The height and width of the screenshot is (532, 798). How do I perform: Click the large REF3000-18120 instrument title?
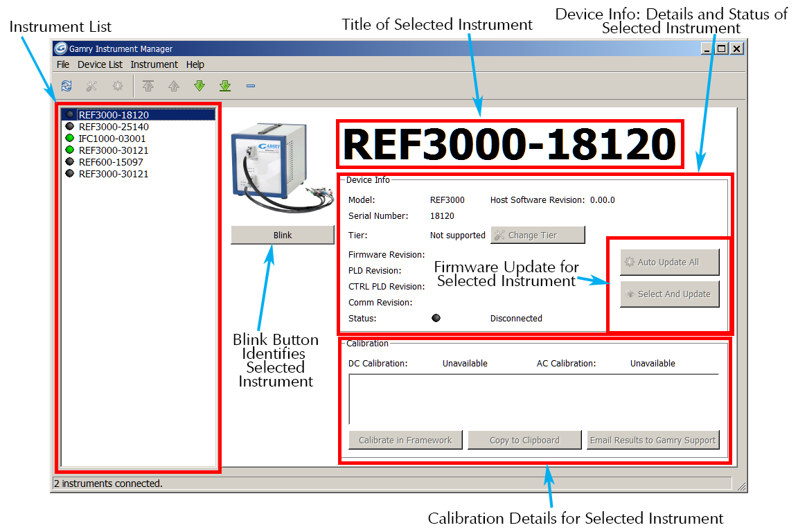509,145
